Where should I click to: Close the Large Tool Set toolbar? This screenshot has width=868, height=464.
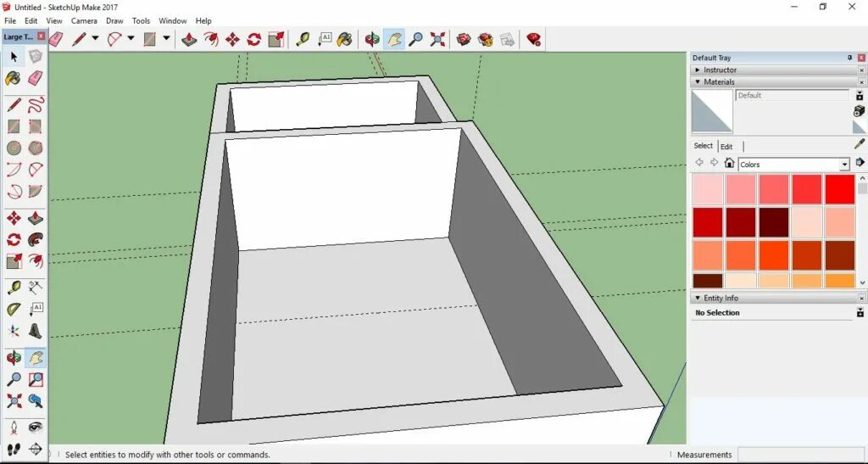41,36
